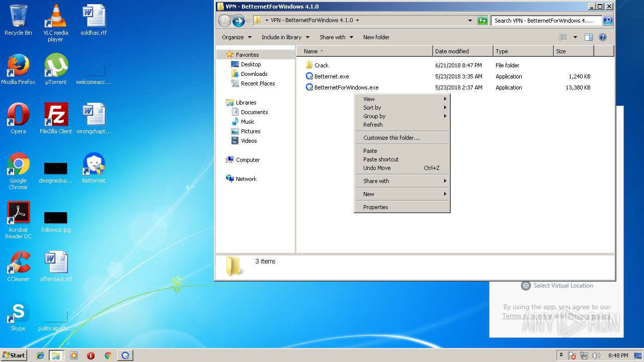Image resolution: width=644 pixels, height=362 pixels.
Task: Select Customize this folder...
Action: (x=403, y=138)
